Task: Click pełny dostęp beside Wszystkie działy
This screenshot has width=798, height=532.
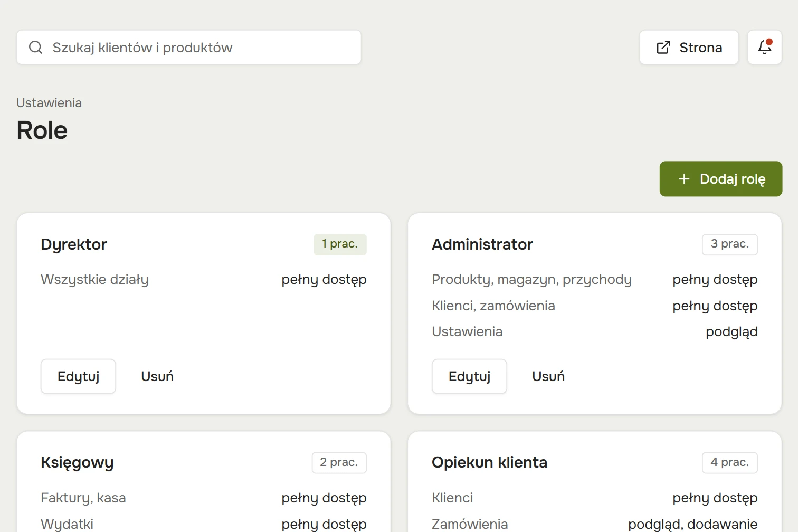Action: [324, 280]
